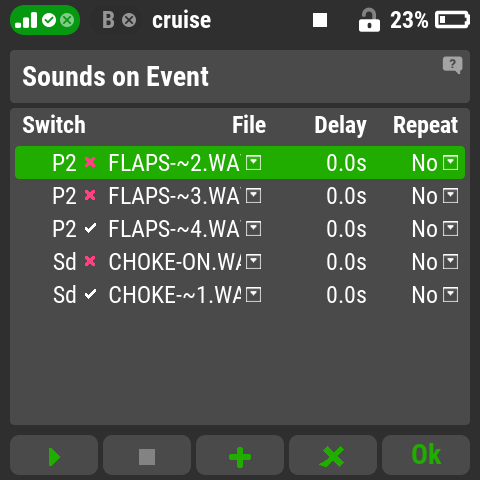Open file dropdown for FLAPS-~2.WAV
Screen dimensions: 480x480
[253, 163]
